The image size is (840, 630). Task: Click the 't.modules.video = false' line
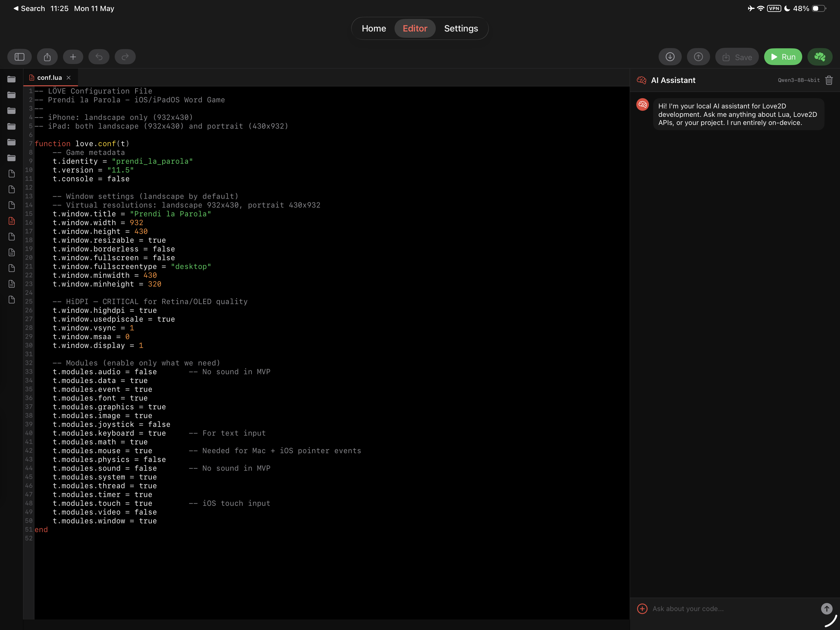coord(105,512)
